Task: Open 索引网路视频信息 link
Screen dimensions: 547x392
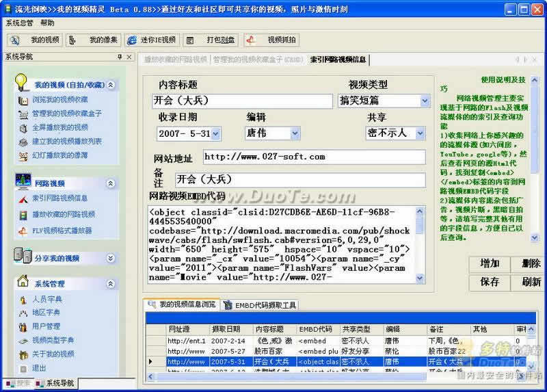Action: (x=59, y=198)
